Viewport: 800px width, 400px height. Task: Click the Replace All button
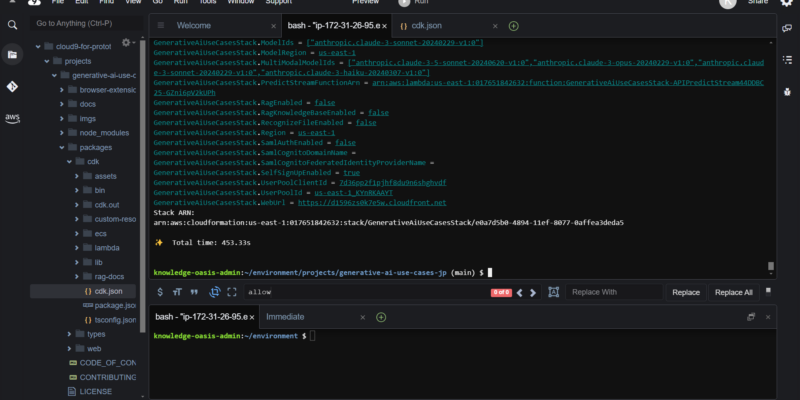[733, 292]
